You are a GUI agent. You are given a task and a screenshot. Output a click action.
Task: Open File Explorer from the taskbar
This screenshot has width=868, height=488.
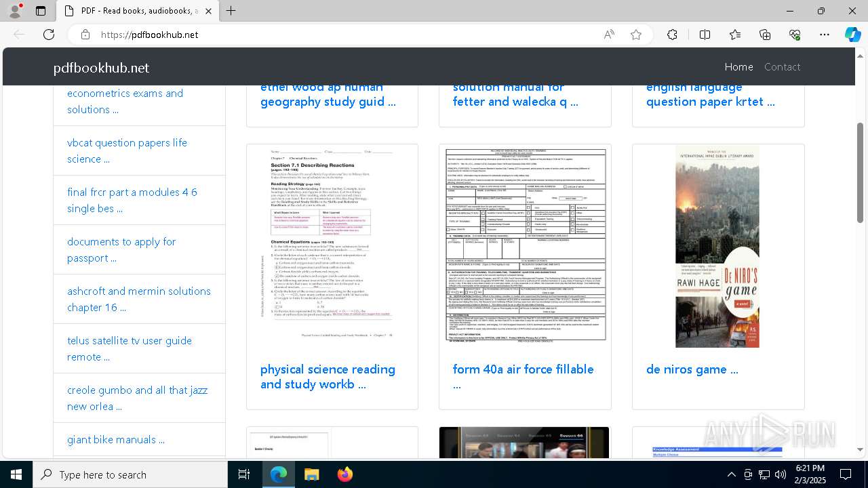point(311,474)
